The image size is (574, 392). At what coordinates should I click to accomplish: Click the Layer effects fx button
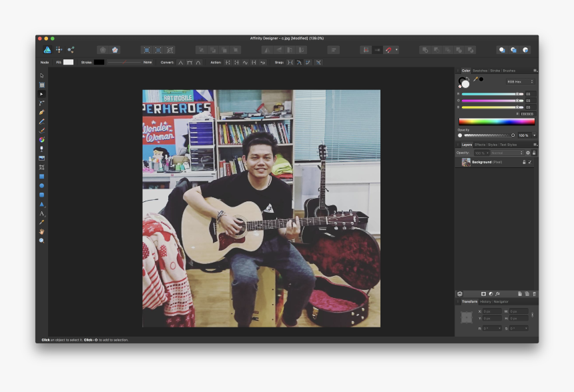[x=497, y=293]
